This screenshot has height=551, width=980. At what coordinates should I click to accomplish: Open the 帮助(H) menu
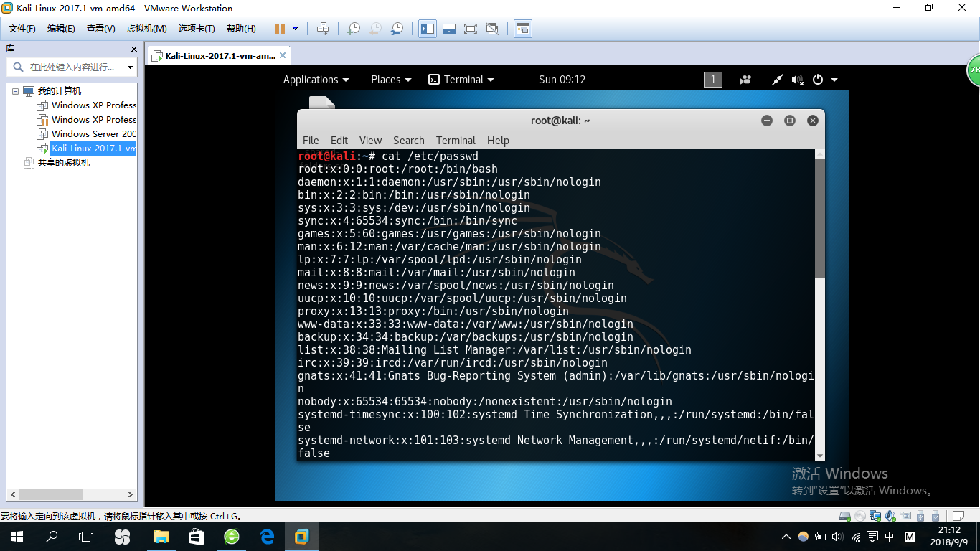[x=241, y=29]
